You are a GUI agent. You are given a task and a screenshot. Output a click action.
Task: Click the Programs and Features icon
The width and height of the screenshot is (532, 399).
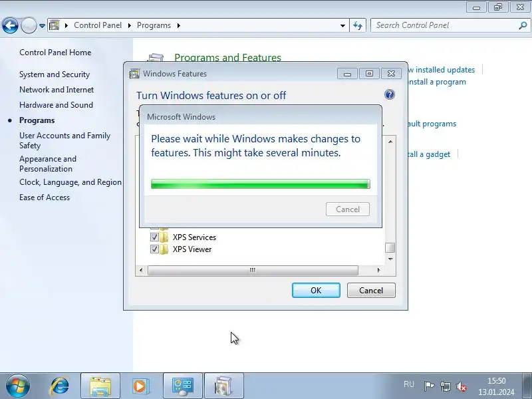point(156,57)
